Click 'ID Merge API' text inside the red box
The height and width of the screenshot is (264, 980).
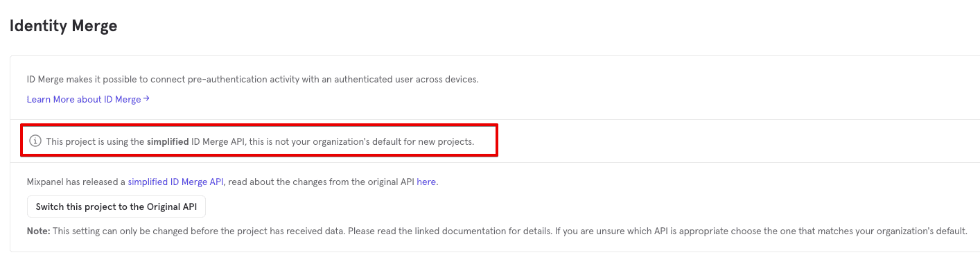218,141
